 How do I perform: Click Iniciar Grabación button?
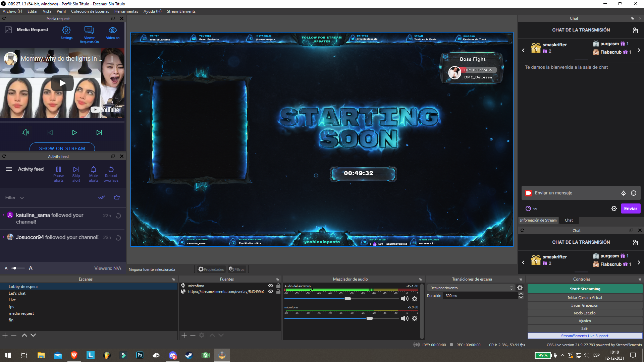click(x=585, y=305)
